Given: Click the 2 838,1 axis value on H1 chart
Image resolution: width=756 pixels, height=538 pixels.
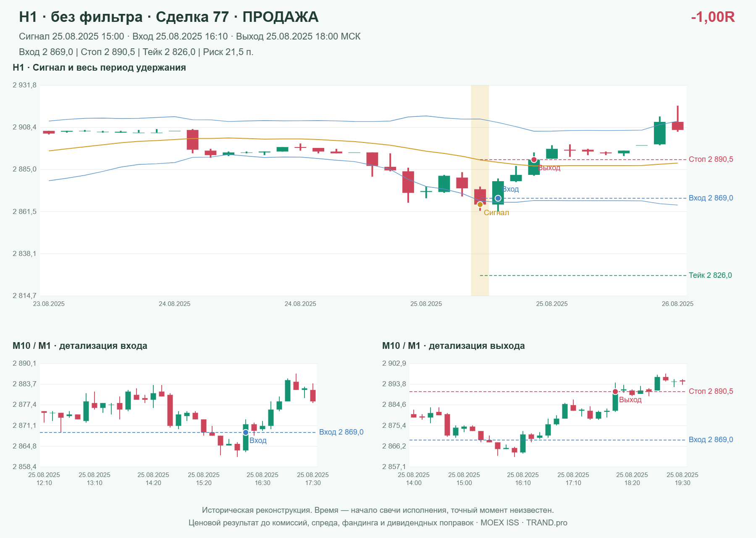Looking at the screenshot, I should pos(24,253).
